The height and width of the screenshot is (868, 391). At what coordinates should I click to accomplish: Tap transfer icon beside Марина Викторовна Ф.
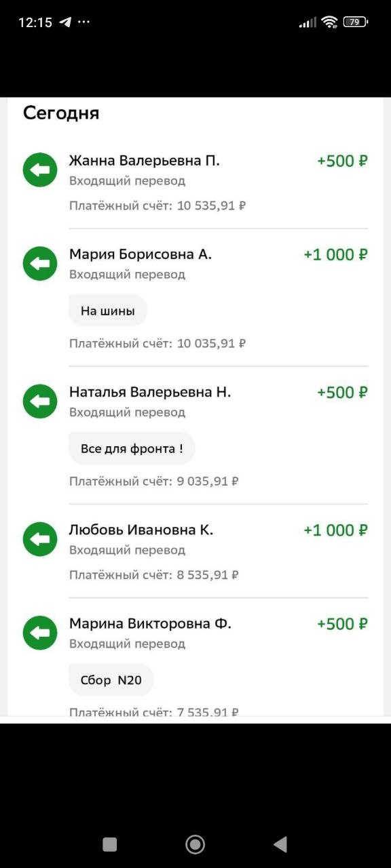tap(40, 633)
